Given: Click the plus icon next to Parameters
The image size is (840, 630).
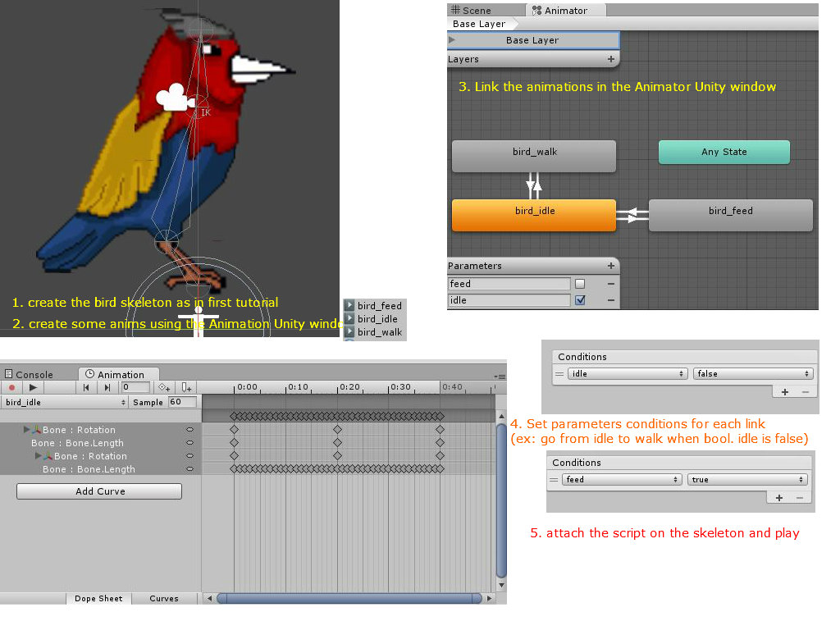Looking at the screenshot, I should click(611, 266).
